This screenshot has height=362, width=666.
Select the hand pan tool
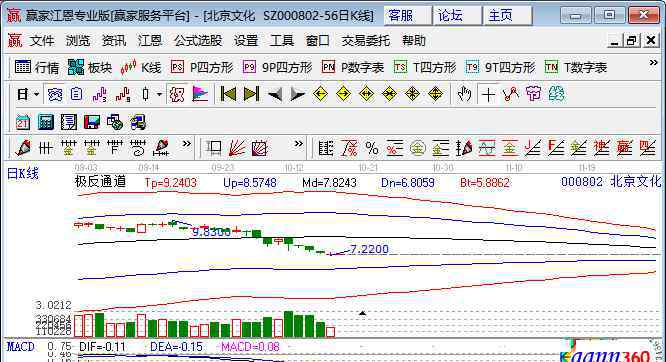coord(464,94)
